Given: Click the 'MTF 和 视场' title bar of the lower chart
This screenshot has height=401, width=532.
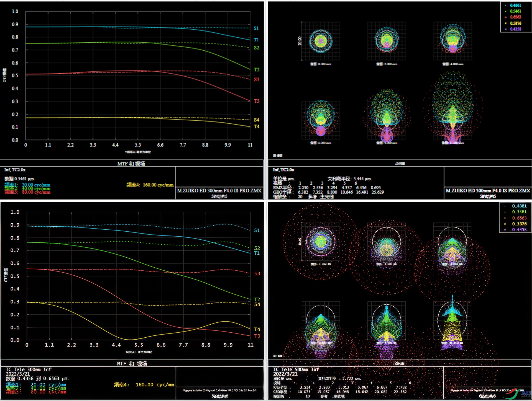Looking at the screenshot, I should pyautogui.click(x=132, y=363).
